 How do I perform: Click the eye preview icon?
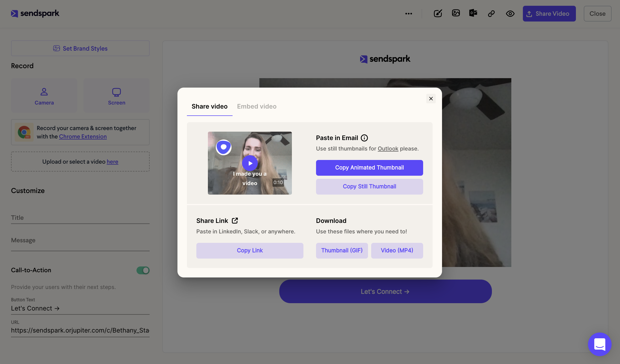(x=510, y=14)
